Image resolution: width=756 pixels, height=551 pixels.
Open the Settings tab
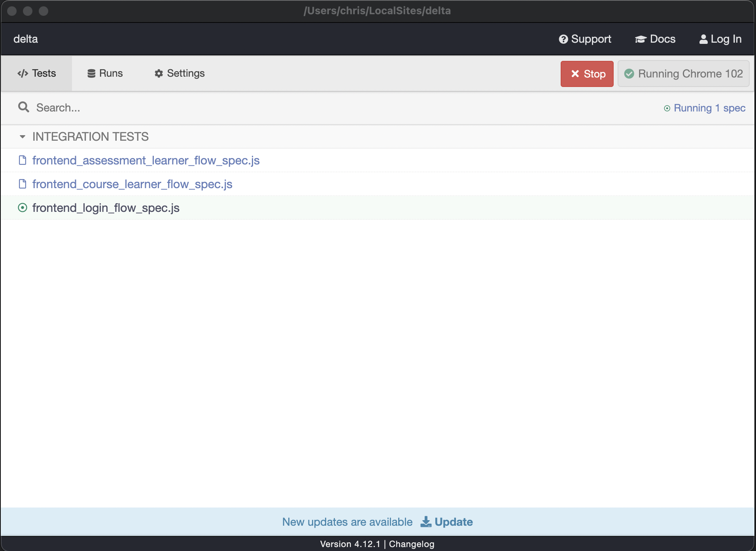click(180, 74)
